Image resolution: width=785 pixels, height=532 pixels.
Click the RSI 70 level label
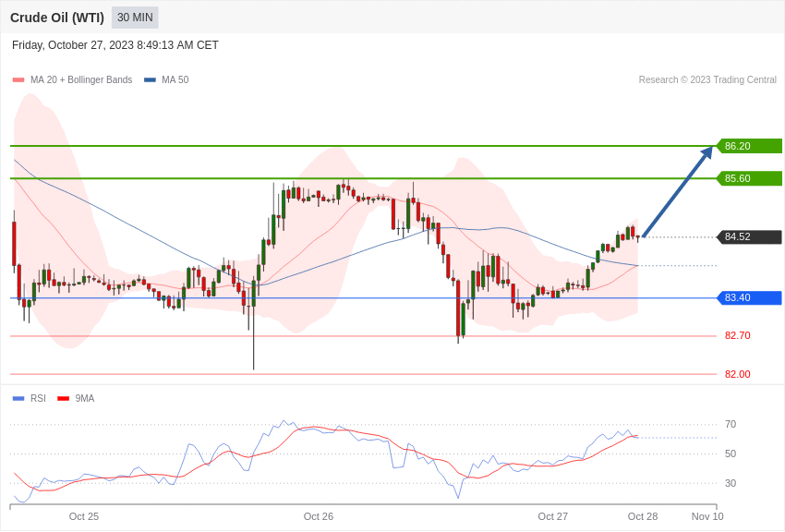click(x=731, y=424)
